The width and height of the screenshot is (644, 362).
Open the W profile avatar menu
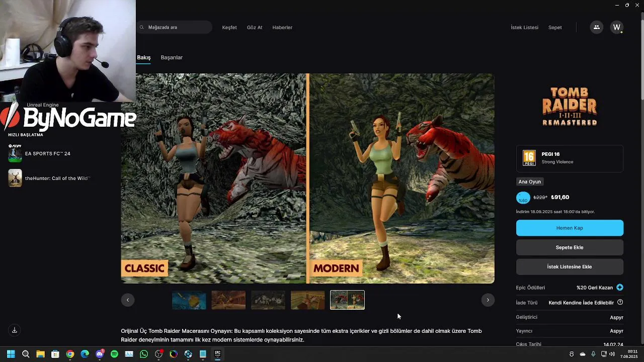click(617, 27)
